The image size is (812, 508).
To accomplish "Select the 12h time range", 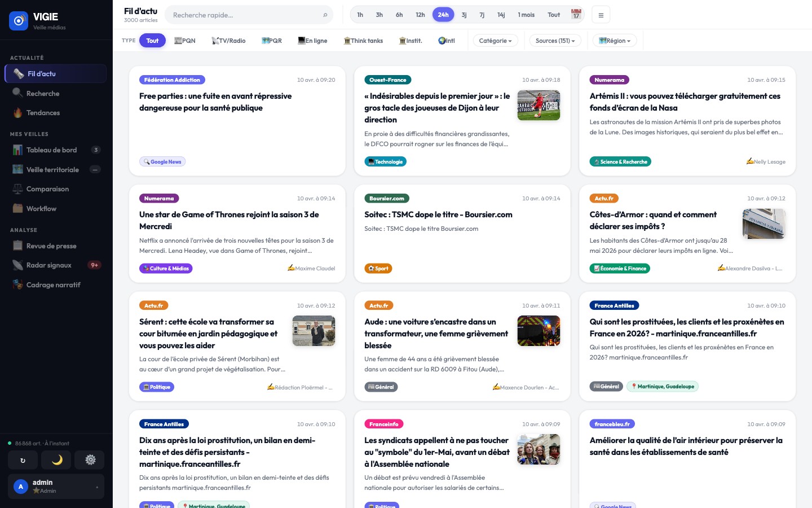I will 420,15.
